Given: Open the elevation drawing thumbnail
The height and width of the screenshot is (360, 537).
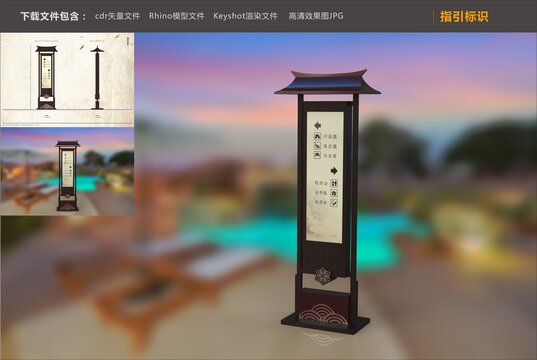Looking at the screenshot, I should coord(67,79).
